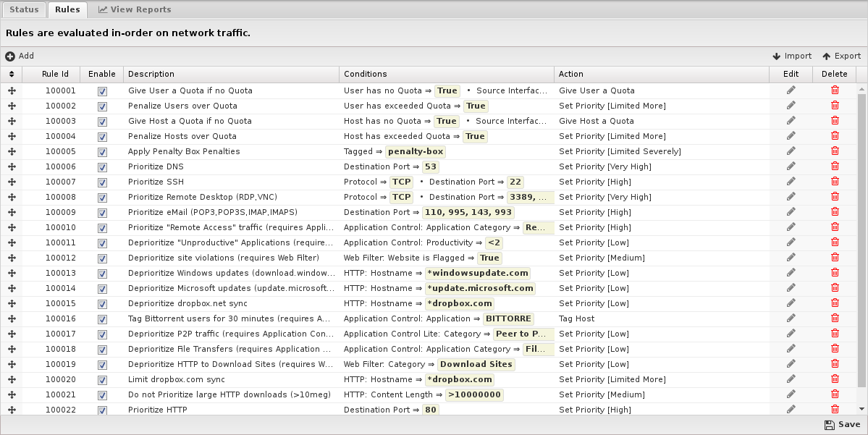This screenshot has width=868, height=435.
Task: Toggle enable checkbox for rule 100019
Action: tap(102, 365)
